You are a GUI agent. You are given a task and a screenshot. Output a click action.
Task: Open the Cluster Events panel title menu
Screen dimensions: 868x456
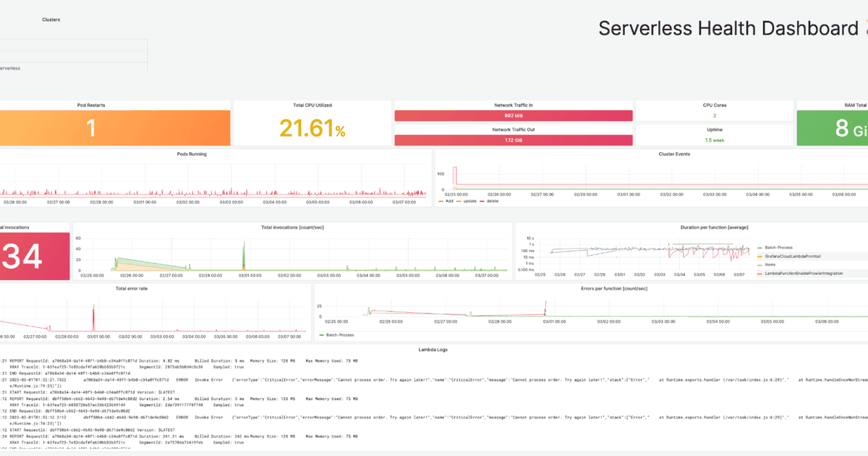tap(674, 154)
